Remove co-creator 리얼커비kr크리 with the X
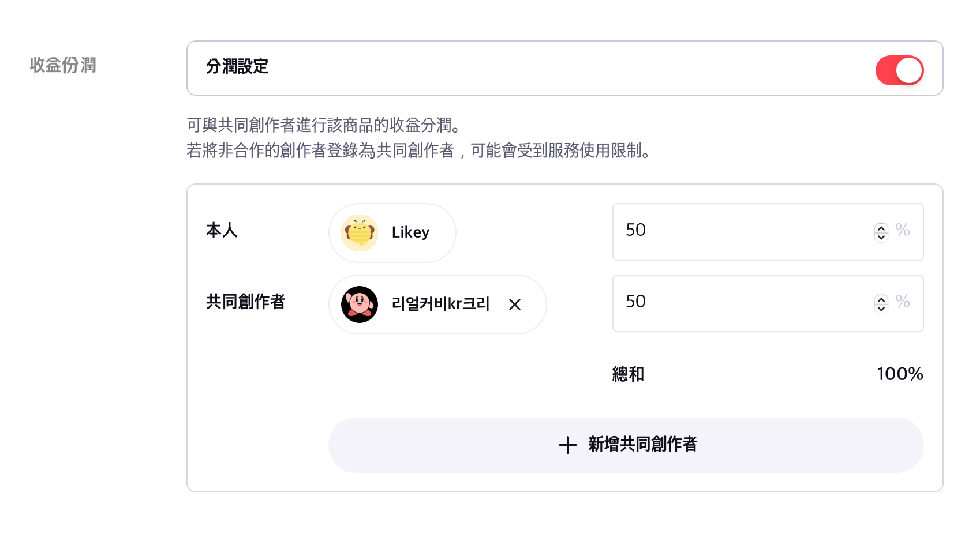The width and height of the screenshot is (980, 549). tap(515, 304)
